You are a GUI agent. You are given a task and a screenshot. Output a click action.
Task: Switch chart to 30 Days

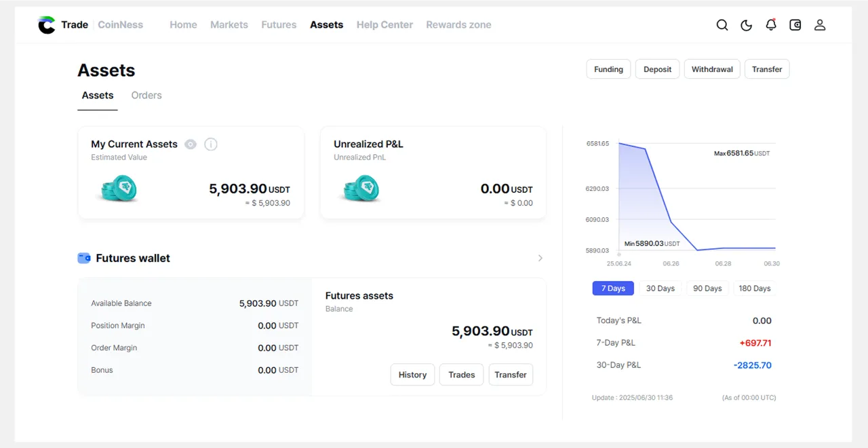click(660, 288)
